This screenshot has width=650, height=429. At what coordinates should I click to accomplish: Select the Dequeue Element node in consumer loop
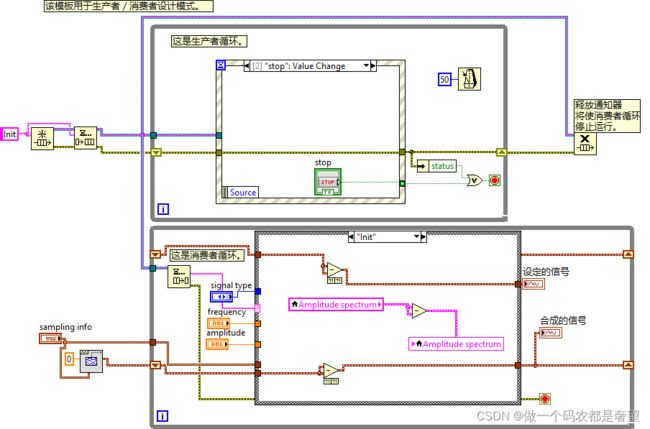179,276
